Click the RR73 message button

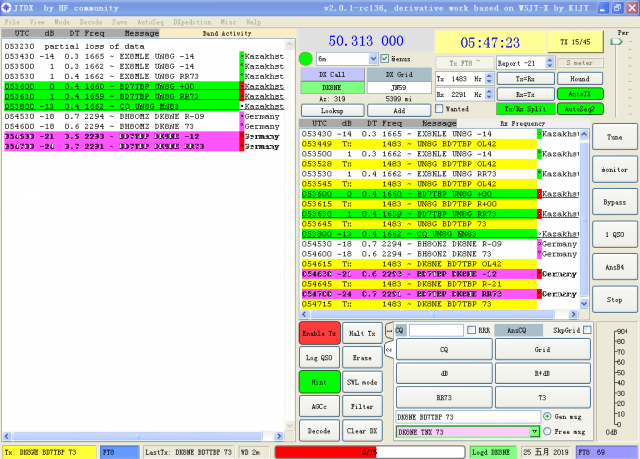pos(444,397)
